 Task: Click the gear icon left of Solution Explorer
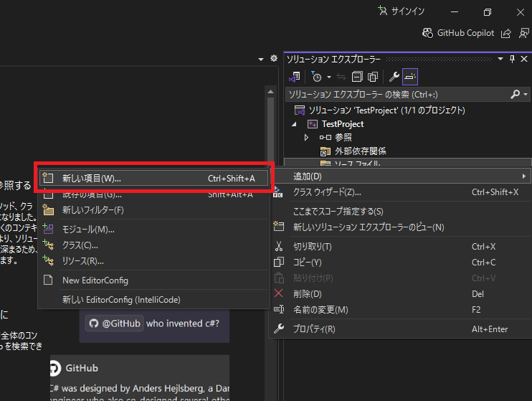click(273, 59)
